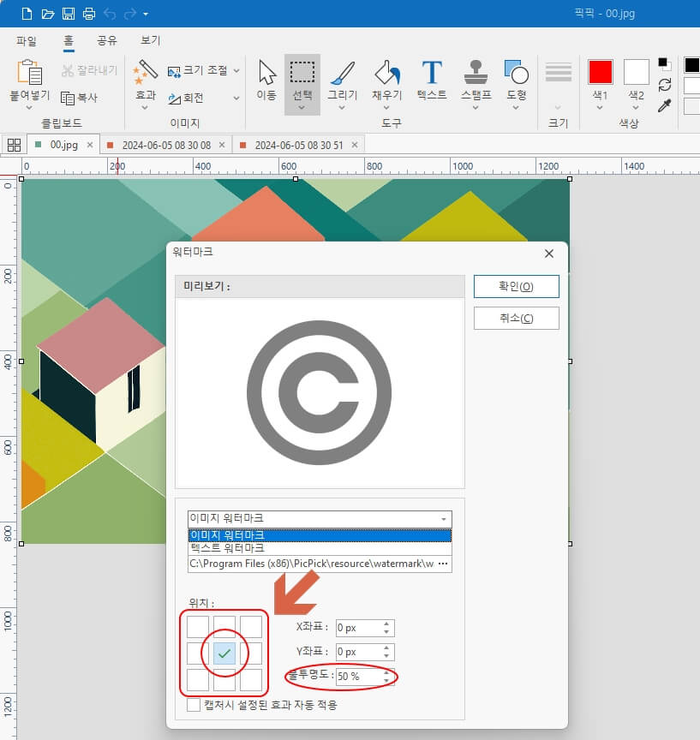
Task: Click the 확인(O) button
Action: point(517,286)
